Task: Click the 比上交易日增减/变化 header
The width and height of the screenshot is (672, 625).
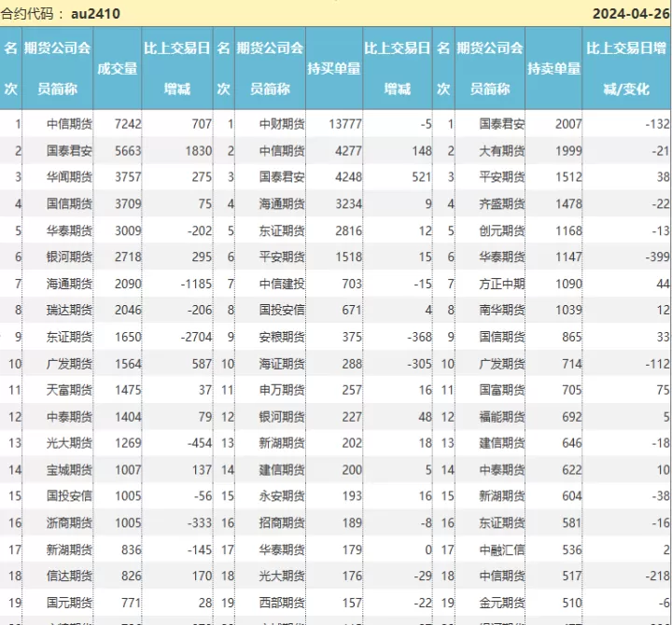Action: 626,68
